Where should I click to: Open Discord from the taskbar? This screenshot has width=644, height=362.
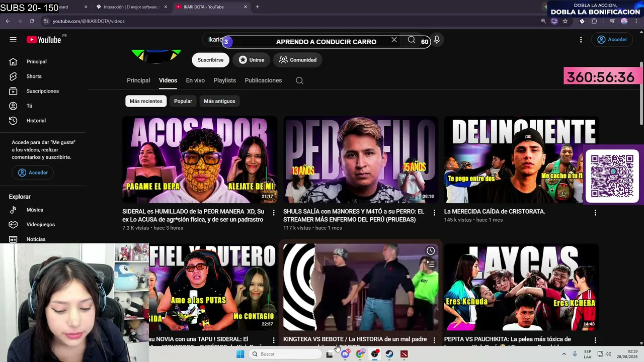pos(345,354)
